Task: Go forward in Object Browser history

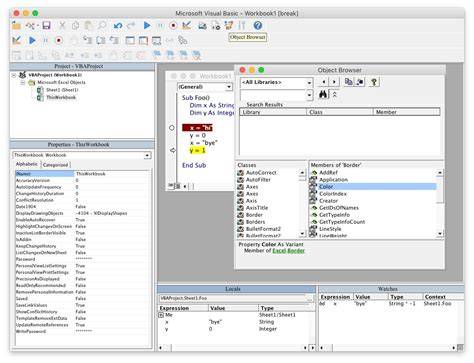Action: [334, 82]
